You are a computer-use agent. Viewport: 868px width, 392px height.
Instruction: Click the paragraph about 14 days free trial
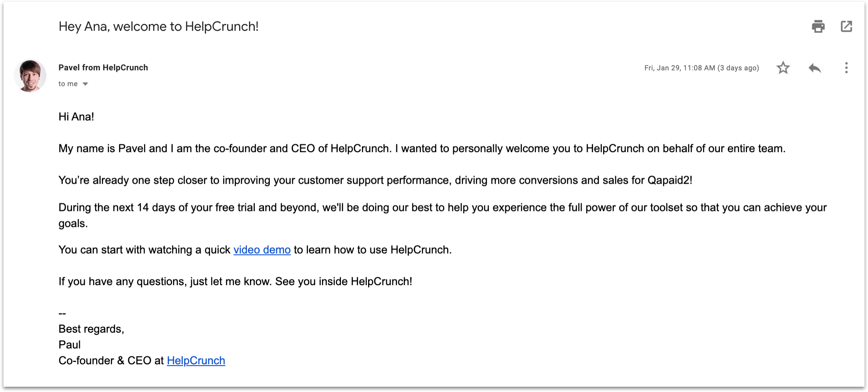pyautogui.click(x=442, y=215)
